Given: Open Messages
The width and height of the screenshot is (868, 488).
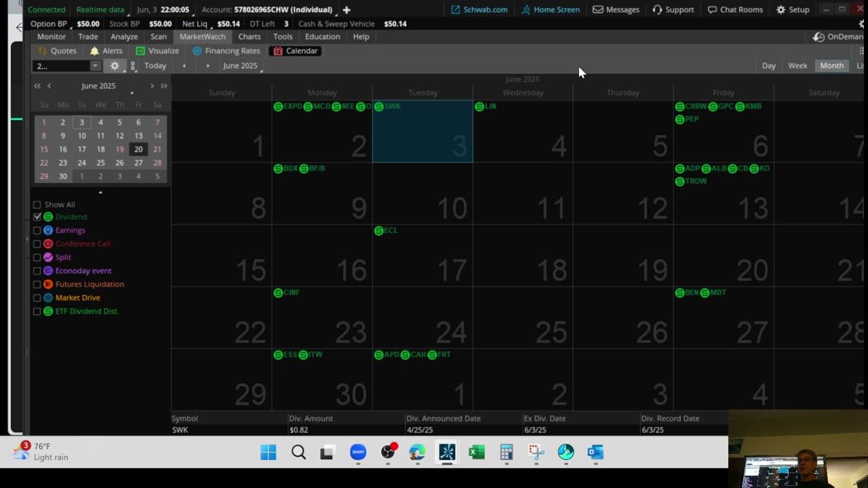Looking at the screenshot, I should coord(616,9).
